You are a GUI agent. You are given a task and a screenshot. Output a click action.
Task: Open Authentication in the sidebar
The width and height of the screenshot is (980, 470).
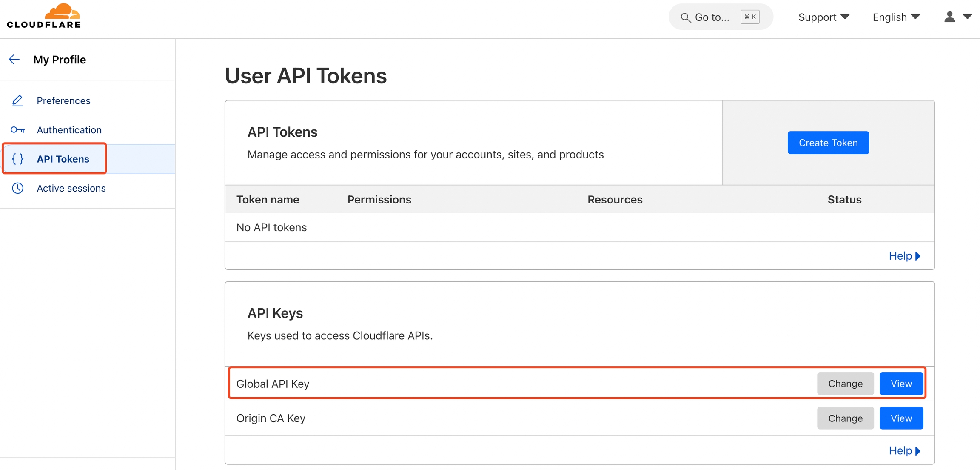[69, 130]
